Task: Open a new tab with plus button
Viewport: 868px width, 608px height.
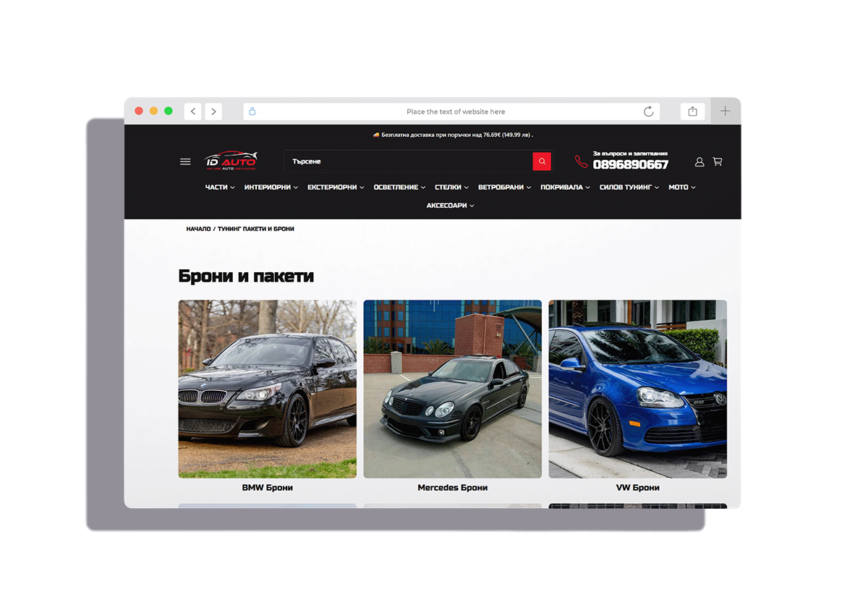Action: click(x=726, y=111)
